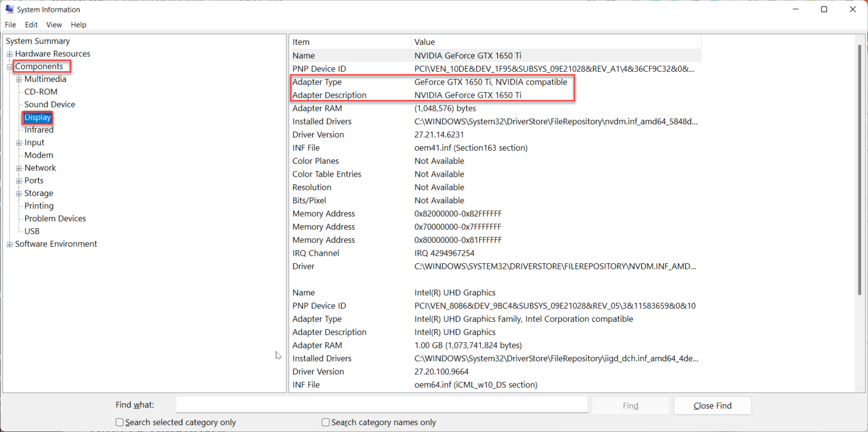Select Problem Devices in Components
Image resolution: width=868 pixels, height=432 pixels.
[x=55, y=219]
